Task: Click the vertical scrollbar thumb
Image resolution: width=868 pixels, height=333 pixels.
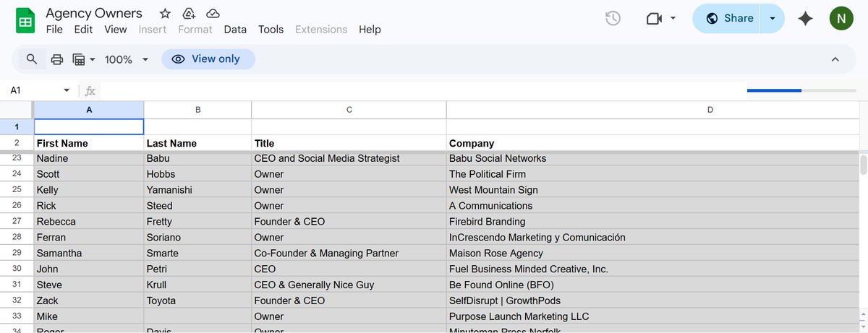Action: coord(864,164)
